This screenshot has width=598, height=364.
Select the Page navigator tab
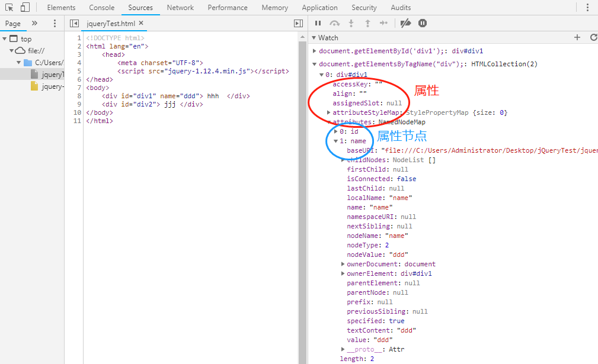click(x=13, y=24)
